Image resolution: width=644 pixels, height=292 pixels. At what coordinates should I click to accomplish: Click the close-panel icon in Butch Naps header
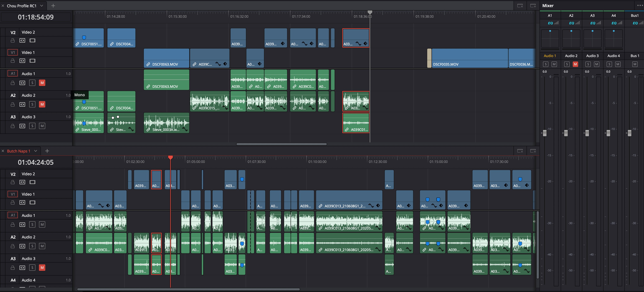coord(520,151)
